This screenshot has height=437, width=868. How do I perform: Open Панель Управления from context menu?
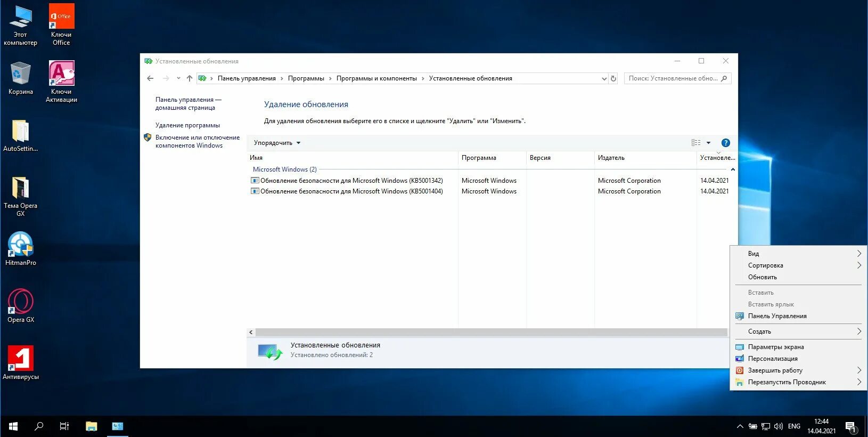pos(798,316)
